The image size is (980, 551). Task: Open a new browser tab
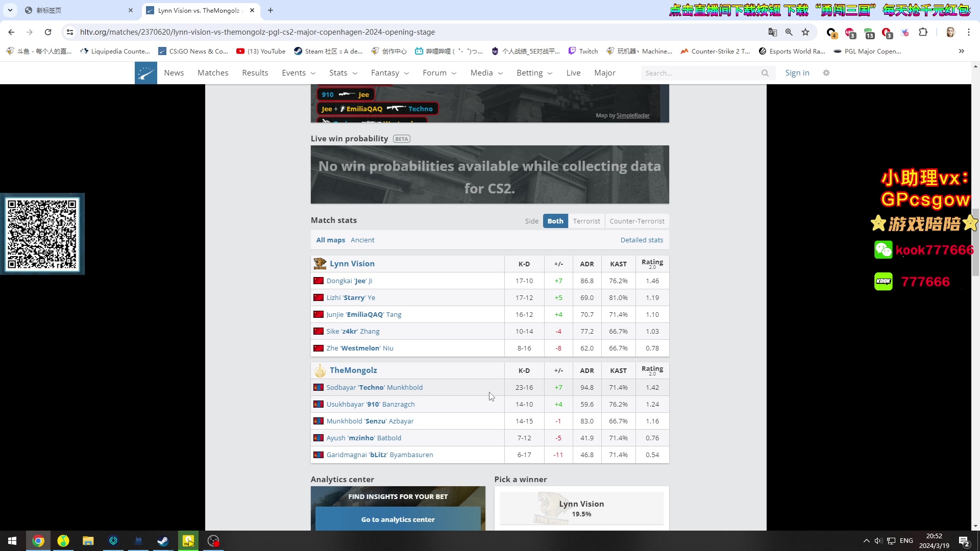click(x=271, y=10)
